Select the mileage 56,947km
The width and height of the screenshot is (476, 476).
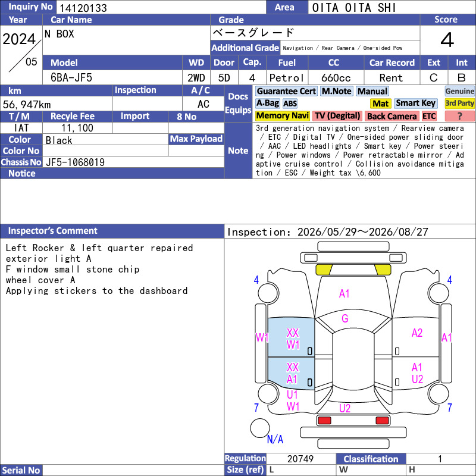(x=27, y=105)
